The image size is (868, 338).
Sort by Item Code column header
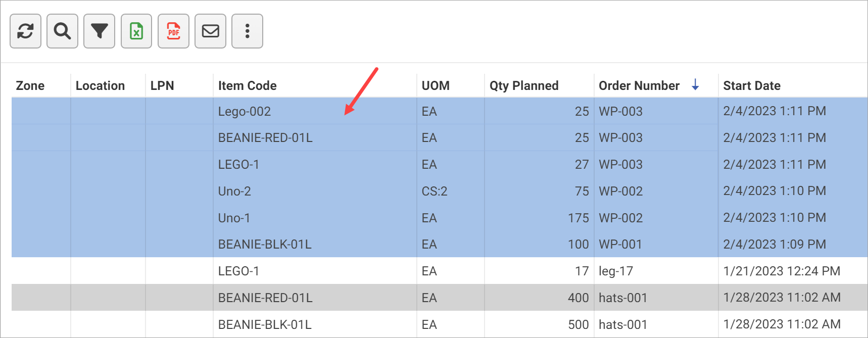coord(247,86)
